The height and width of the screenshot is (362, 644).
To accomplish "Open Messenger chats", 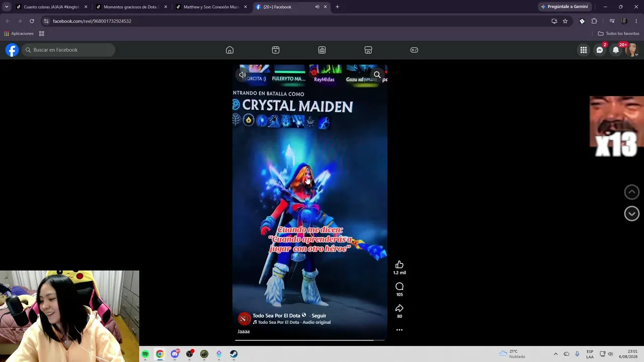I will [x=600, y=50].
